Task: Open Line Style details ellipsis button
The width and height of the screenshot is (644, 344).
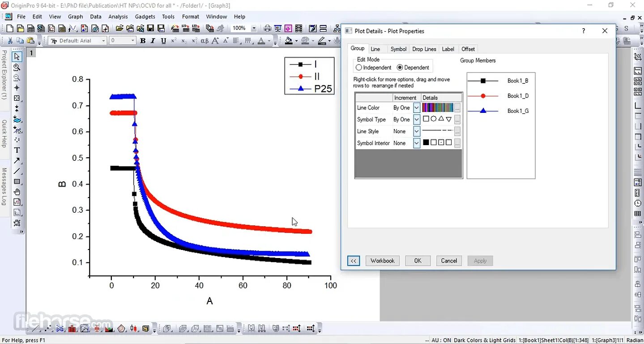Action: [457, 132]
